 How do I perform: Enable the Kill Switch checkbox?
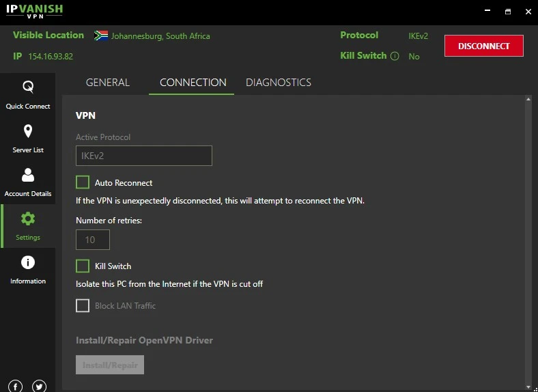pos(83,266)
